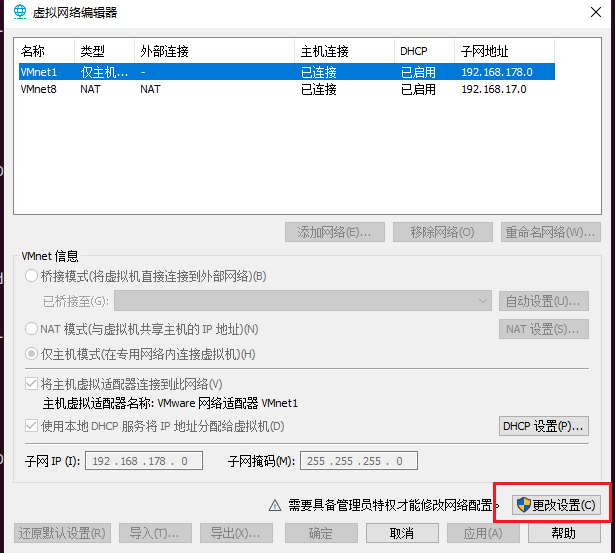Select the VMnet1 network row

point(285,72)
